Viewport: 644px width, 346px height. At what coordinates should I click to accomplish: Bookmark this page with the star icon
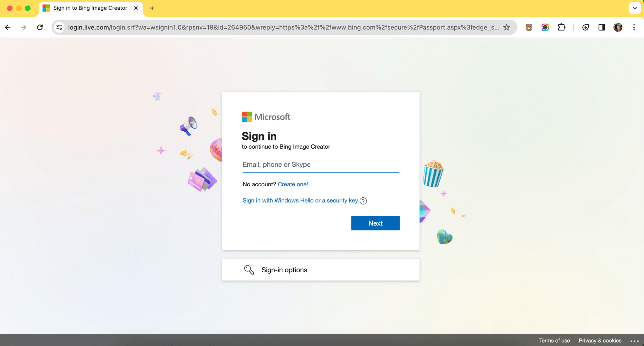point(507,27)
